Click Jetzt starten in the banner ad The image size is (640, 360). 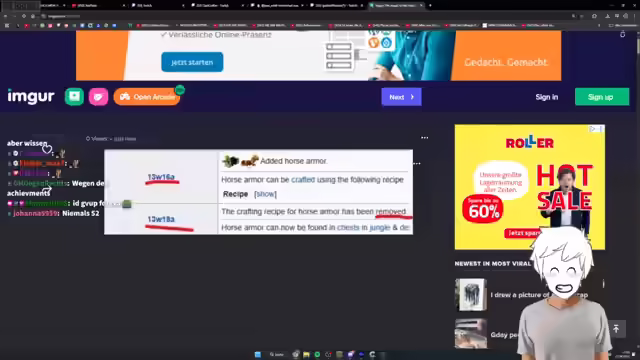192,62
